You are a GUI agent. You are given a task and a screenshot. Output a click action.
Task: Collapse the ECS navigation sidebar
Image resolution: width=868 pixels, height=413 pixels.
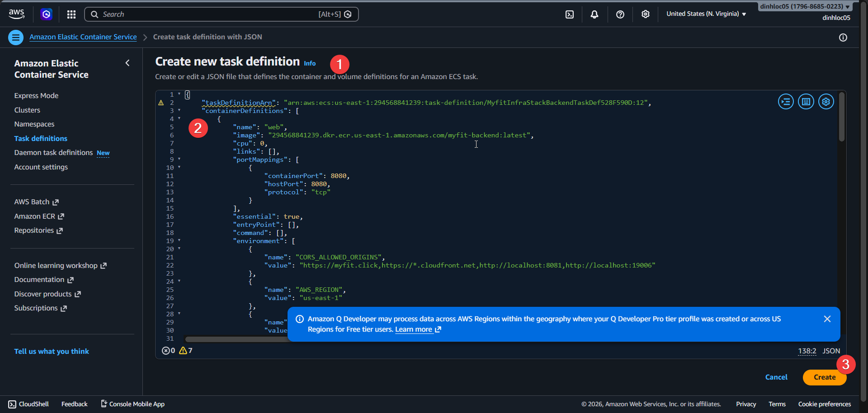point(127,63)
